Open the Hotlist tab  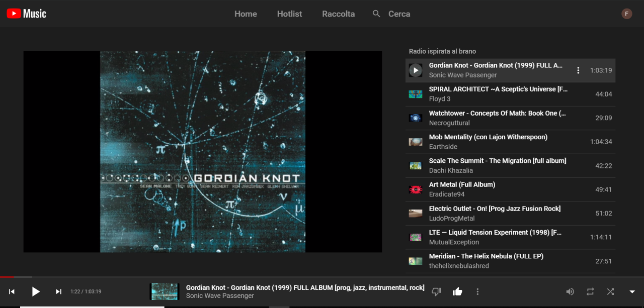coord(289,14)
